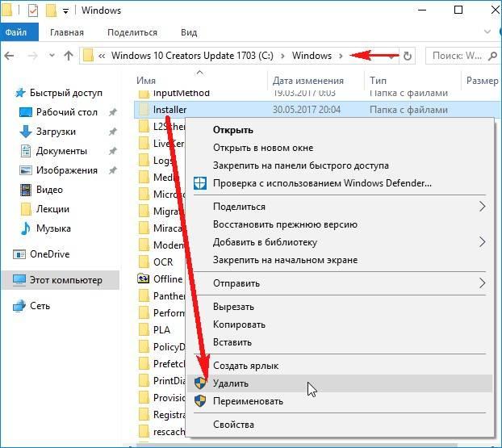Click the OCR folder icon
Image resolution: width=502 pixels, height=448 pixels.
(x=144, y=262)
